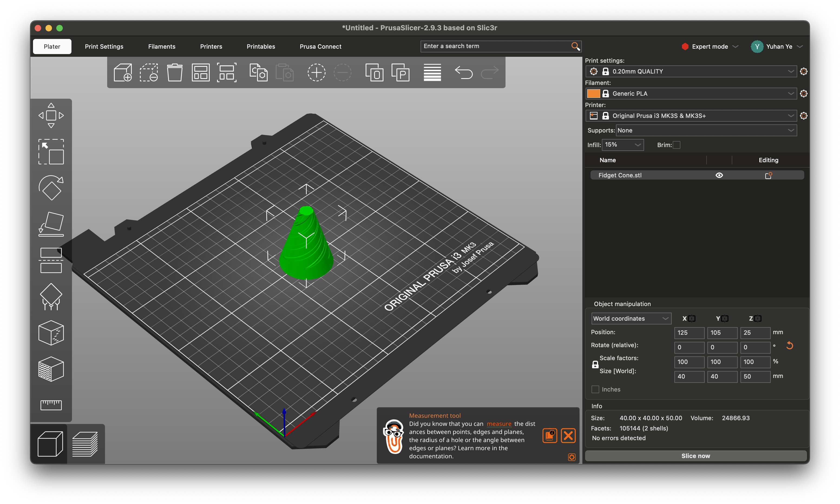840x504 pixels.
Task: Click the orange filament color swatch
Action: 593,93
